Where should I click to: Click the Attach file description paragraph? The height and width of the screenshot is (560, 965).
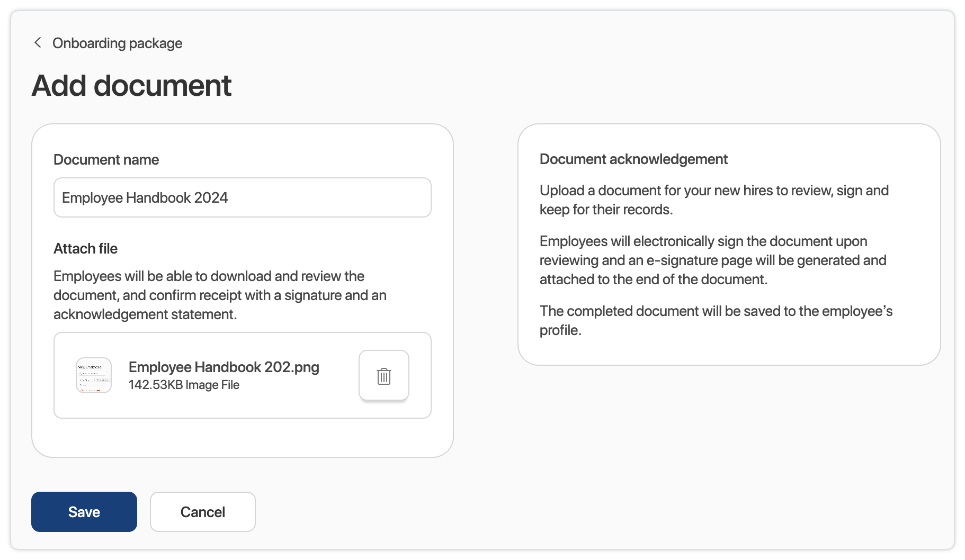pos(220,295)
